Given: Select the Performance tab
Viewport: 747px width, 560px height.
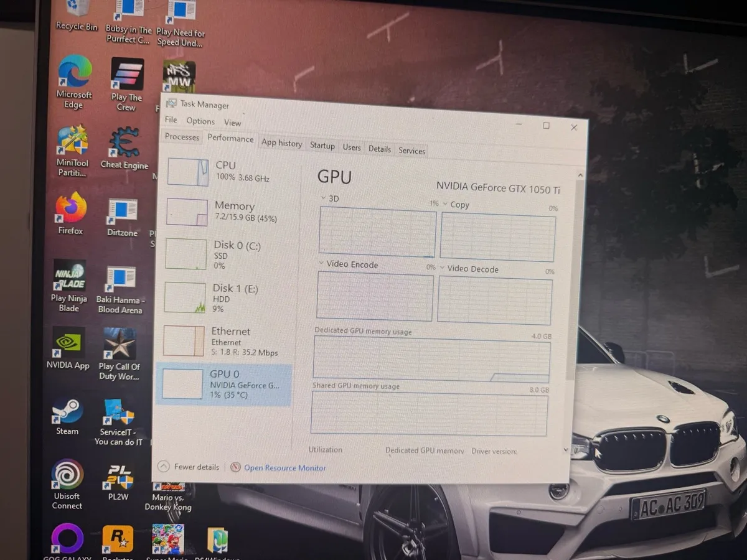Looking at the screenshot, I should [230, 139].
